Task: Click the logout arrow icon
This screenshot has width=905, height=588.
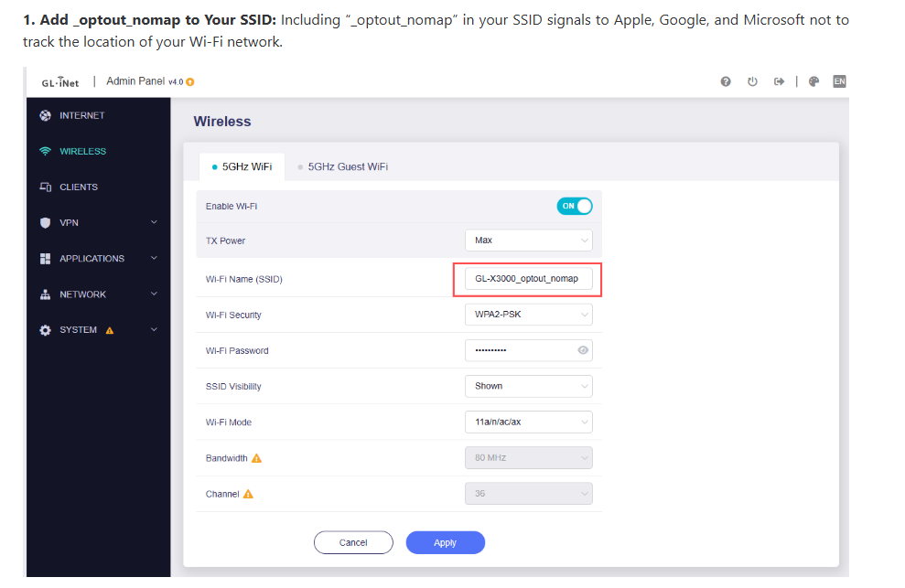Action: (x=779, y=81)
